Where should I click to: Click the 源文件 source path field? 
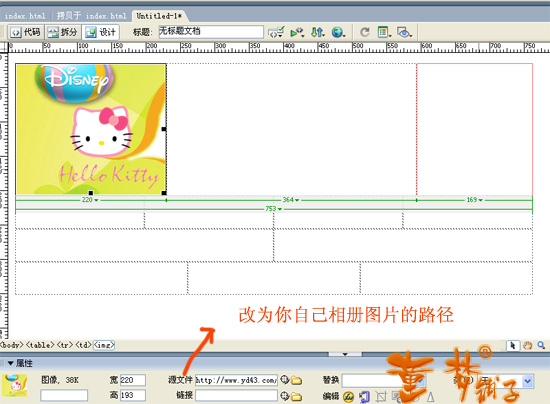tap(236, 380)
